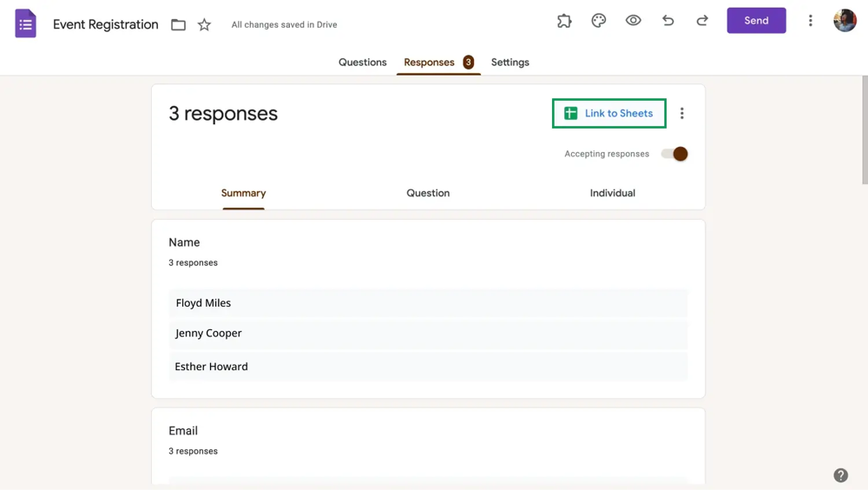Select the Jenny Cooper response
The width and height of the screenshot is (868, 490).
coord(428,333)
